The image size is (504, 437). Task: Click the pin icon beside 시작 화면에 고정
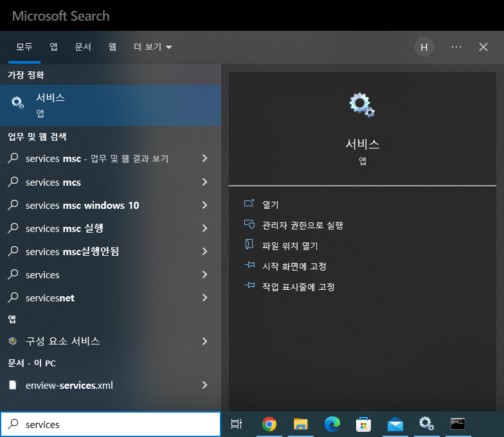coord(249,265)
